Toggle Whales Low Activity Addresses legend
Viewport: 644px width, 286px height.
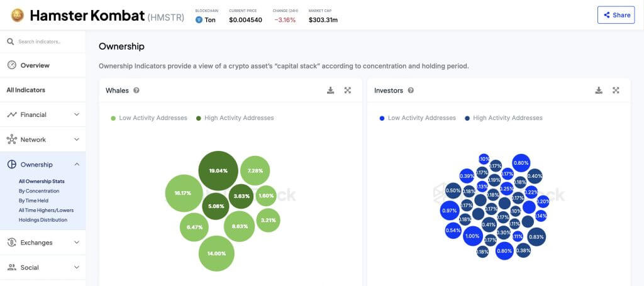[x=149, y=118]
